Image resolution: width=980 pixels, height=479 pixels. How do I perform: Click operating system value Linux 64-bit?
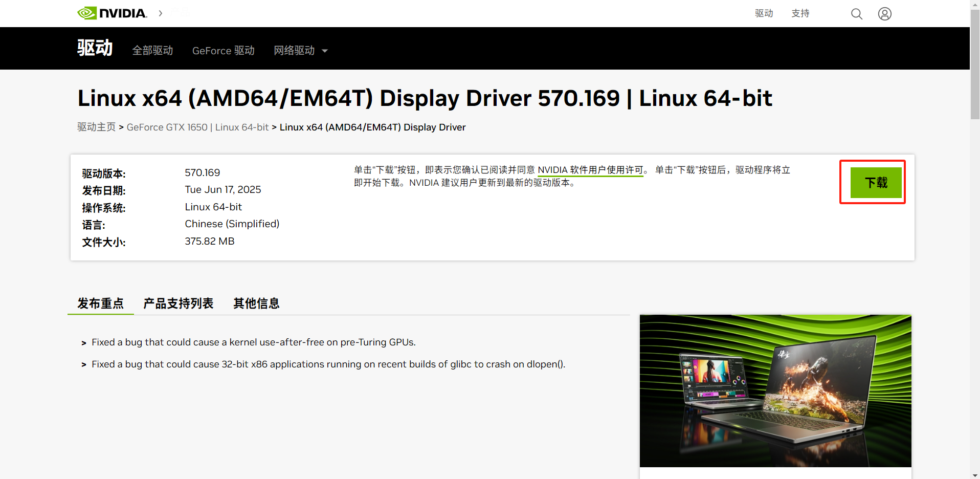click(213, 207)
